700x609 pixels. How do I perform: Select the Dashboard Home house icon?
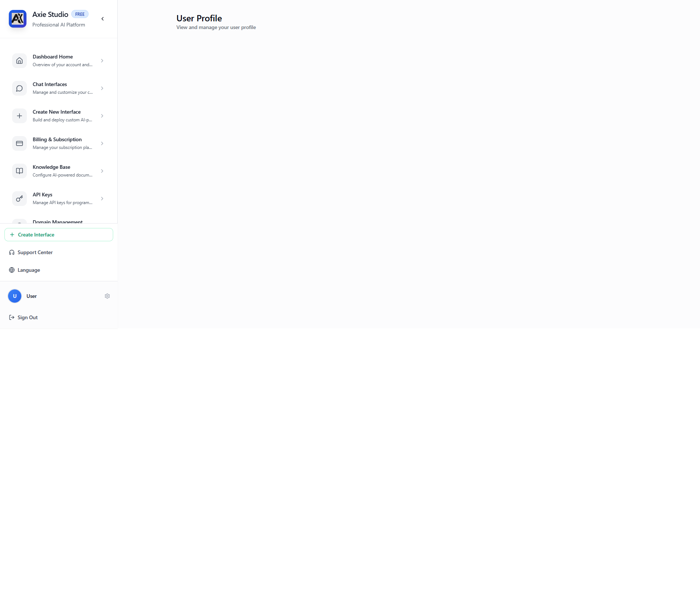tap(19, 61)
